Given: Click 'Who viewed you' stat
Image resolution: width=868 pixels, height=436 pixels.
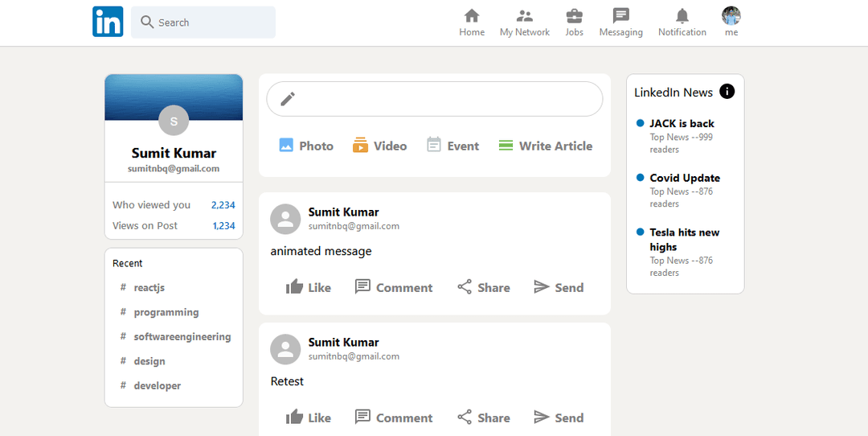Looking at the screenshot, I should point(152,205).
